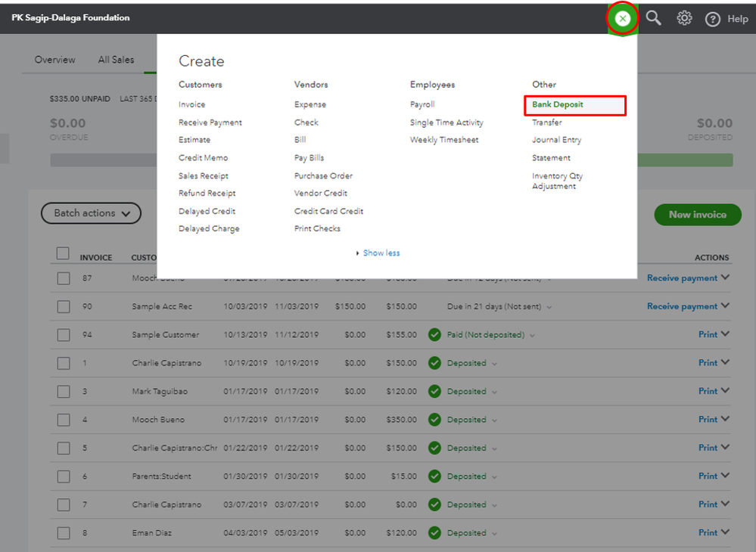Collapse the menu with Show less
This screenshot has height=552, width=756.
click(x=381, y=253)
